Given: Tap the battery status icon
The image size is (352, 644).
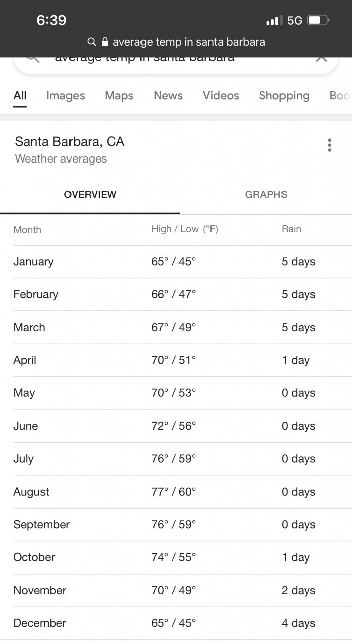Looking at the screenshot, I should pyautogui.click(x=318, y=20).
